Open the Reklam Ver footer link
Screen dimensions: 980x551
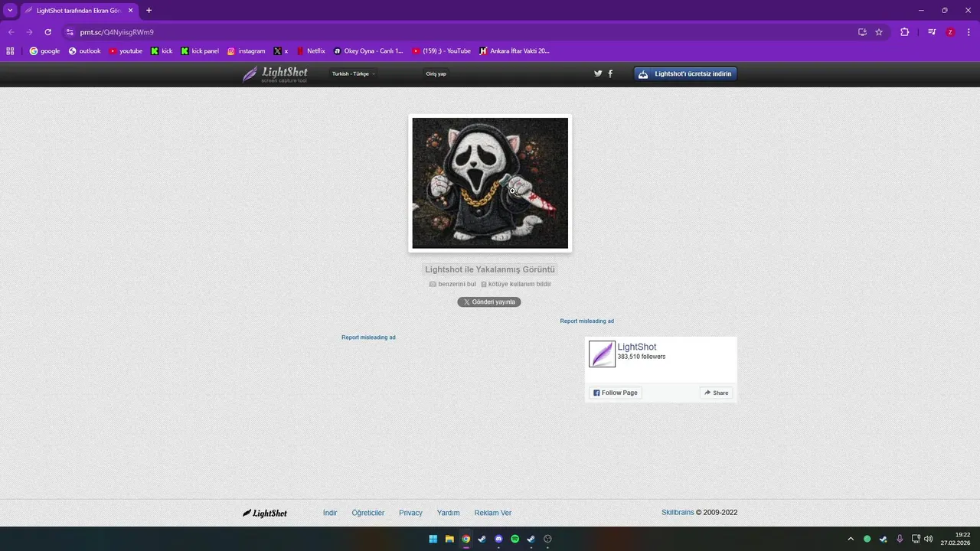tap(493, 513)
